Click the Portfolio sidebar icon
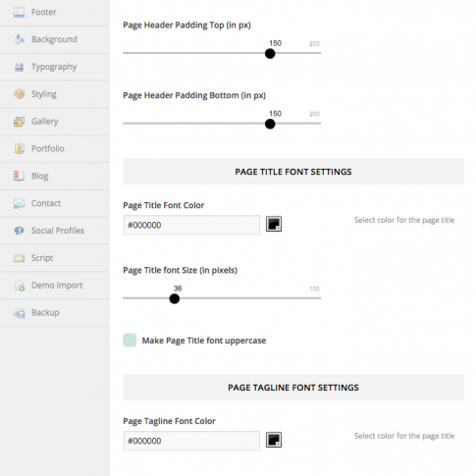 19,149
